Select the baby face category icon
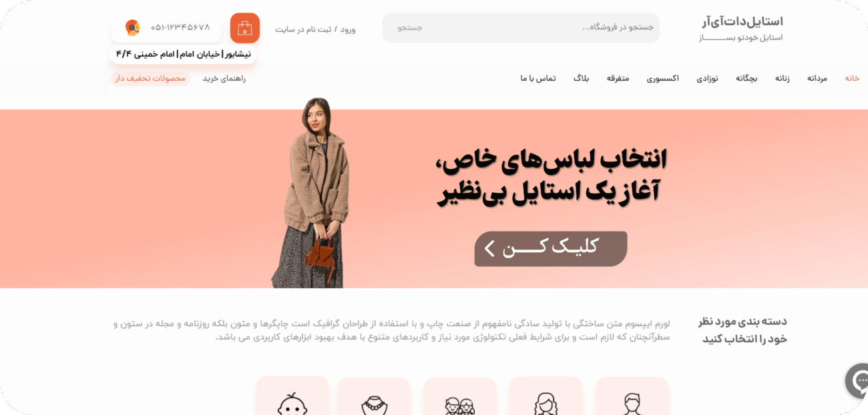 pos(292,404)
